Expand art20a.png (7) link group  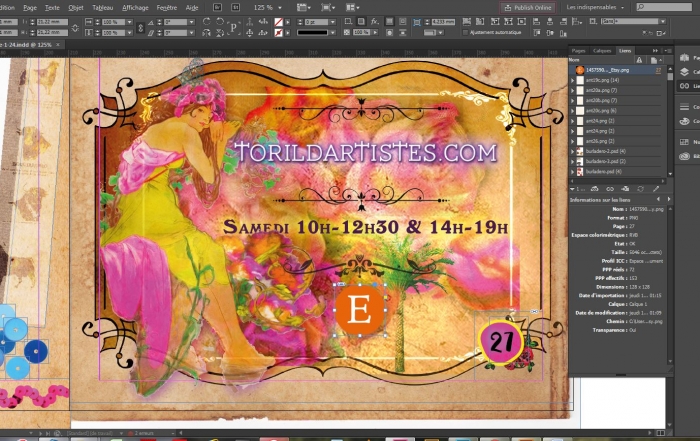[573, 90]
